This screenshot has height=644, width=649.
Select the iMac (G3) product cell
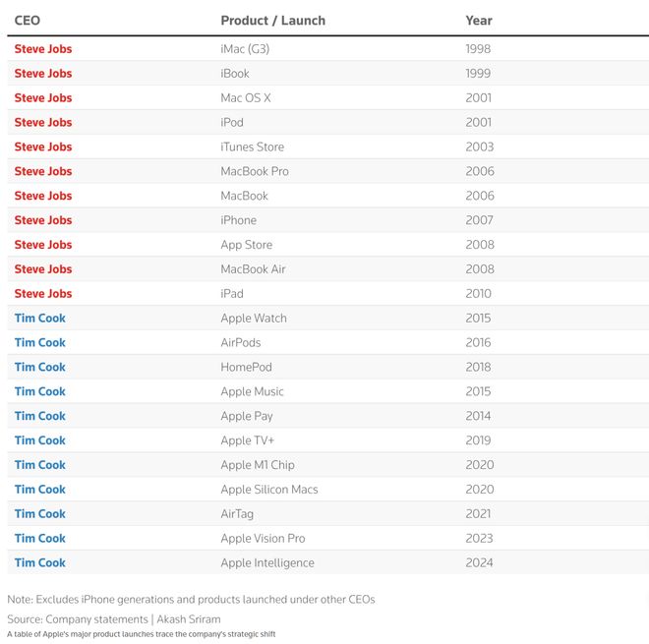tap(245, 49)
